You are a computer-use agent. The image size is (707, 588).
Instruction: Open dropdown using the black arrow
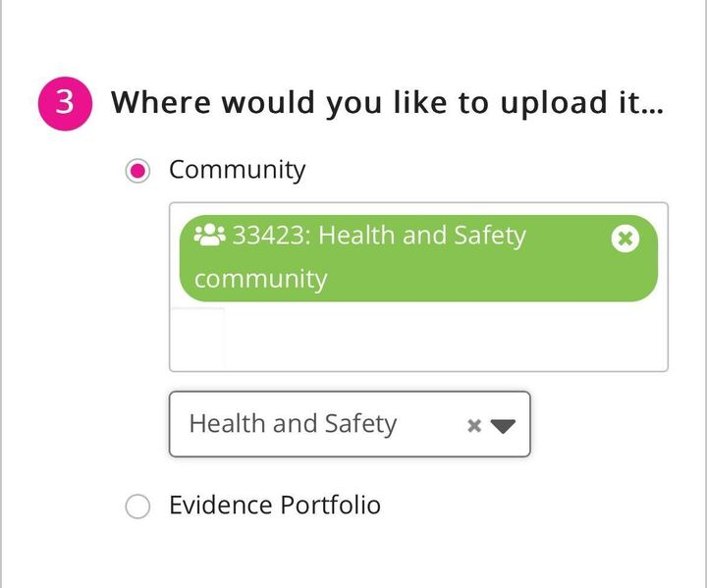[x=503, y=425]
